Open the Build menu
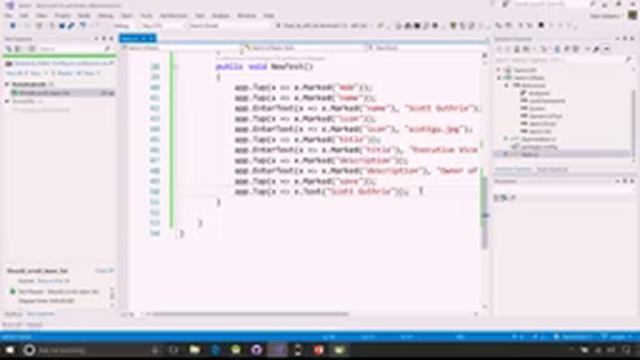The height and width of the screenshot is (360, 640). coord(84,16)
